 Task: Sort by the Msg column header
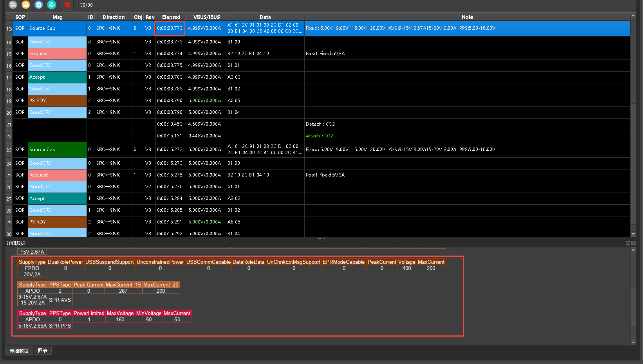[x=57, y=17]
